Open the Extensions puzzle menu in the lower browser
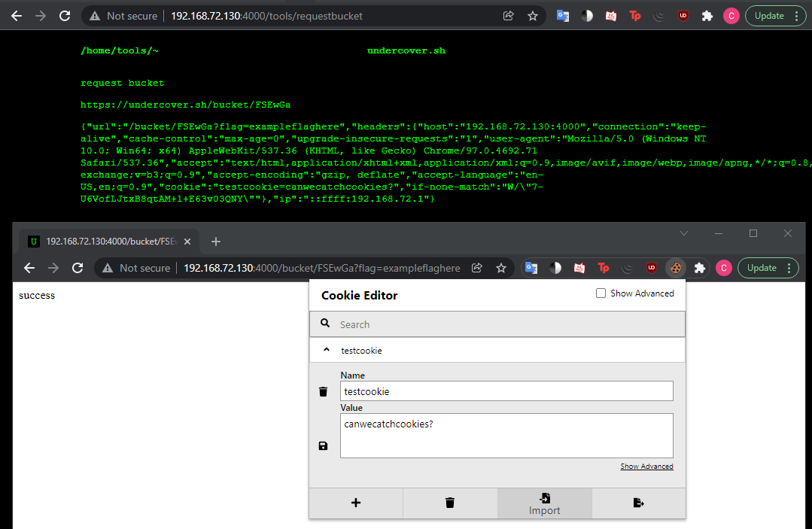The width and height of the screenshot is (812, 529). [x=700, y=268]
